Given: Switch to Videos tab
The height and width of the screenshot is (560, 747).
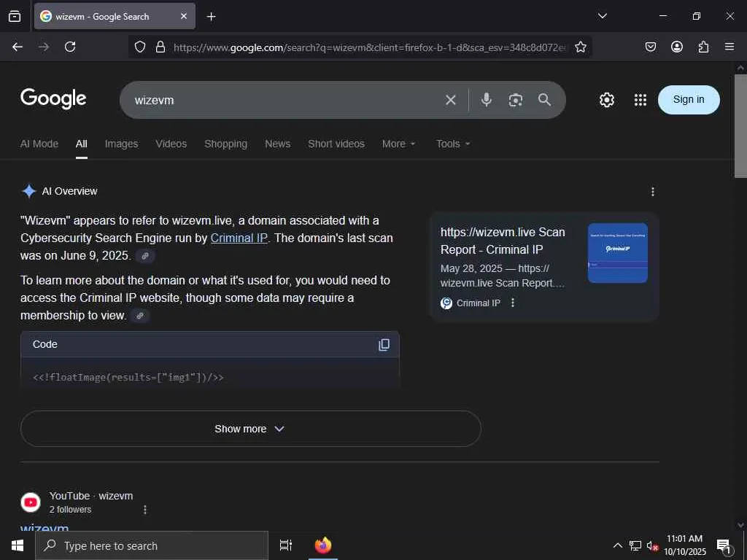Looking at the screenshot, I should coord(171,144).
